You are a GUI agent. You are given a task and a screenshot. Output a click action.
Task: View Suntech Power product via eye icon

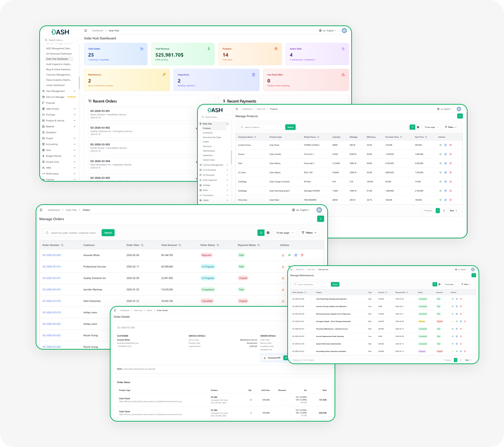pos(440,145)
